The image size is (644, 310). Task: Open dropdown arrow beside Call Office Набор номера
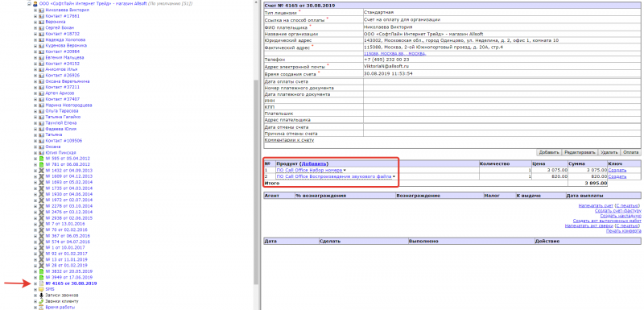point(345,170)
